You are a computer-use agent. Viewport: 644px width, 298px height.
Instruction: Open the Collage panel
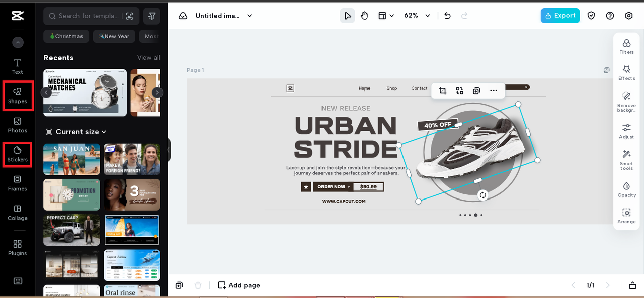click(17, 213)
